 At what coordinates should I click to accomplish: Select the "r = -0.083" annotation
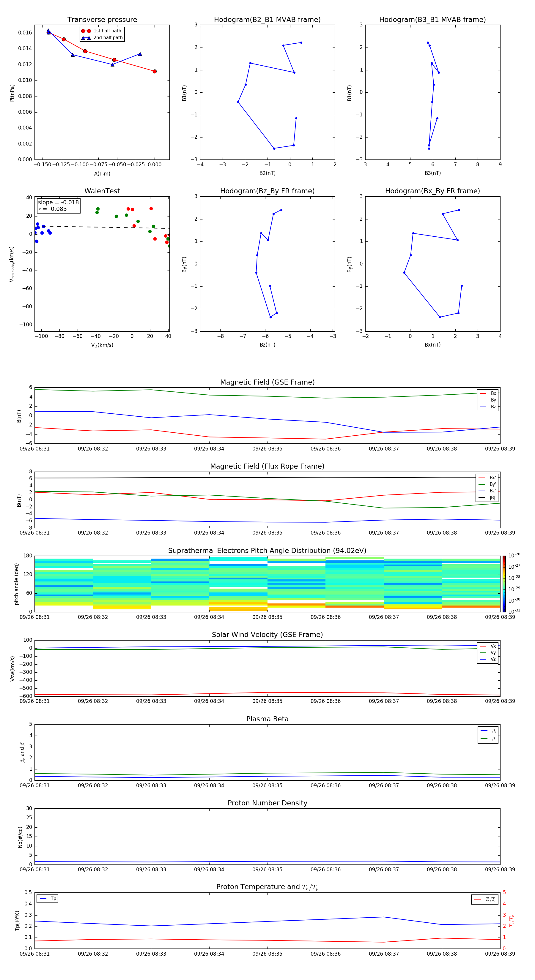tap(53, 209)
